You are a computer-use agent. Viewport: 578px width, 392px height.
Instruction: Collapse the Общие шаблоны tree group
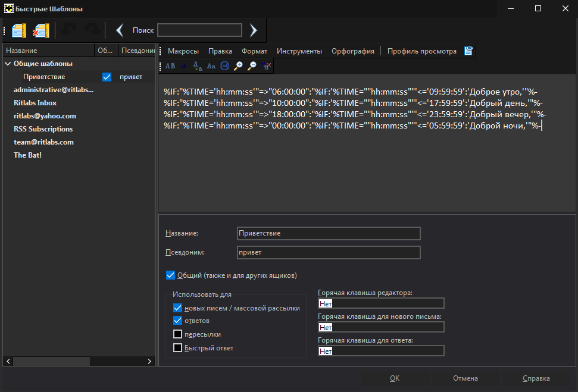[x=8, y=64]
